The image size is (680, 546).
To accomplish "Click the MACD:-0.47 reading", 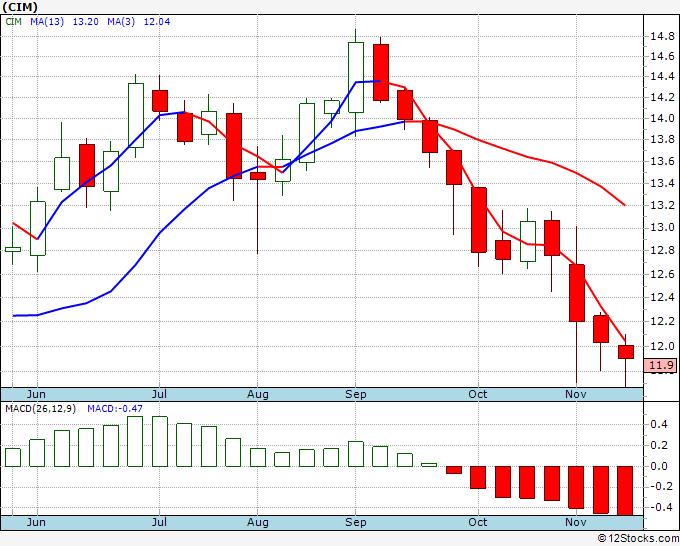I will pos(115,409).
